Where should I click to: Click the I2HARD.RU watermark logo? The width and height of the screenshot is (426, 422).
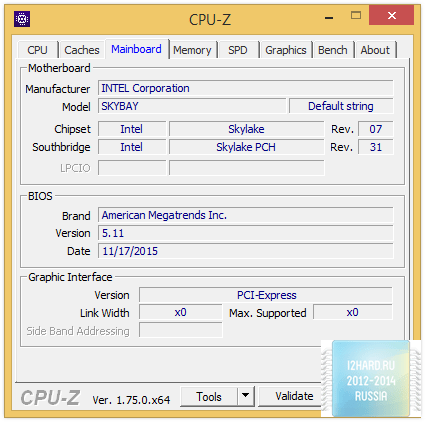(371, 378)
